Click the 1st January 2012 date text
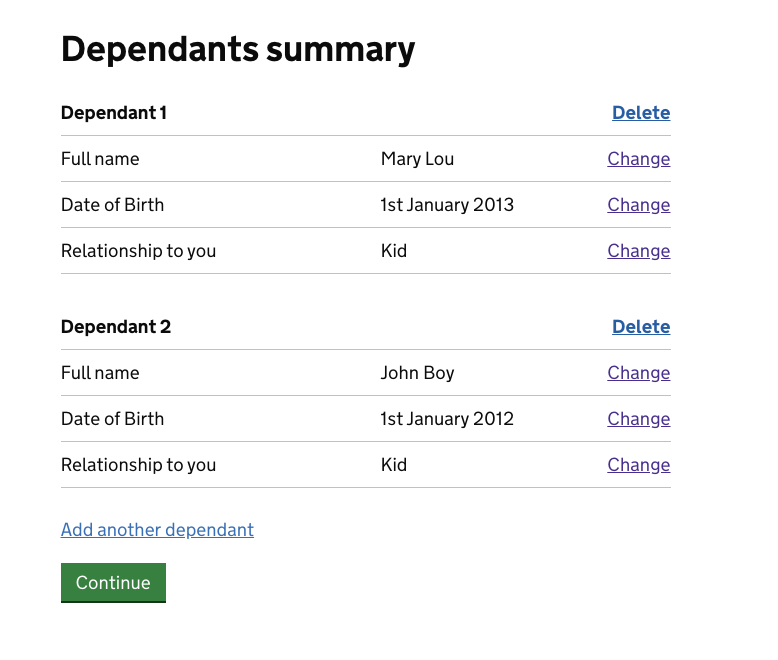778x660 pixels. click(x=446, y=419)
